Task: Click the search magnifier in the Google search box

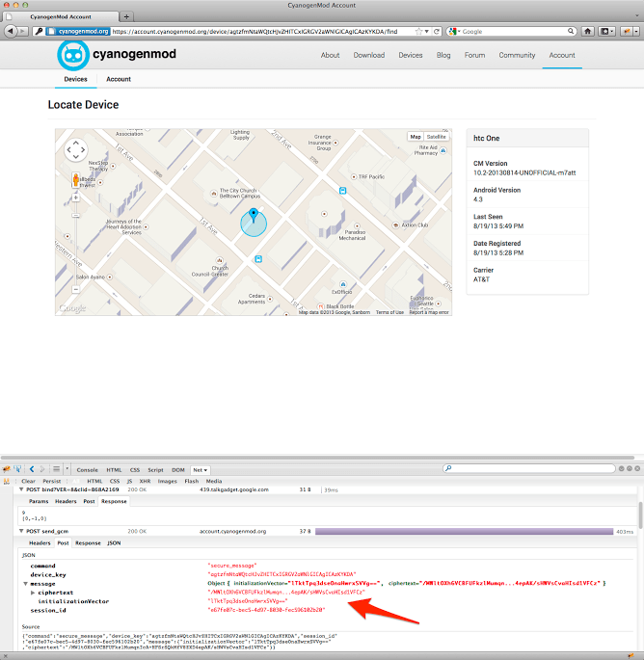Action: click(x=571, y=31)
